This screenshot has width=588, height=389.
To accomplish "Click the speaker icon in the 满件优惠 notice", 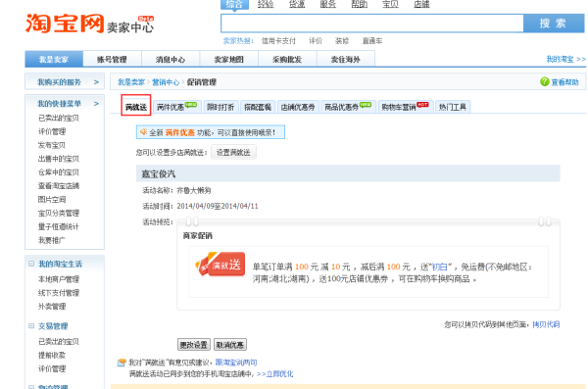I will click(x=143, y=131).
